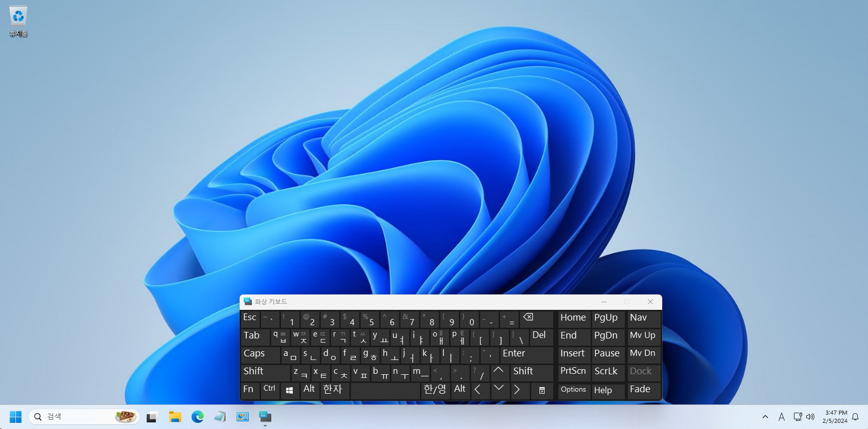
Task: Click the network icon in the system tray
Action: (797, 417)
